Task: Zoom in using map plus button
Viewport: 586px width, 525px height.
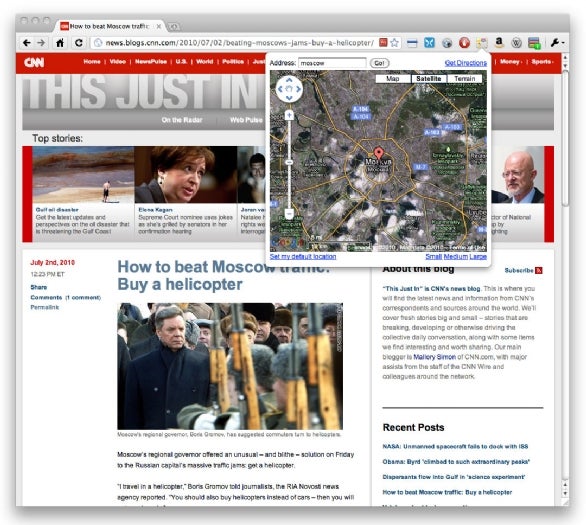Action: pos(289,115)
